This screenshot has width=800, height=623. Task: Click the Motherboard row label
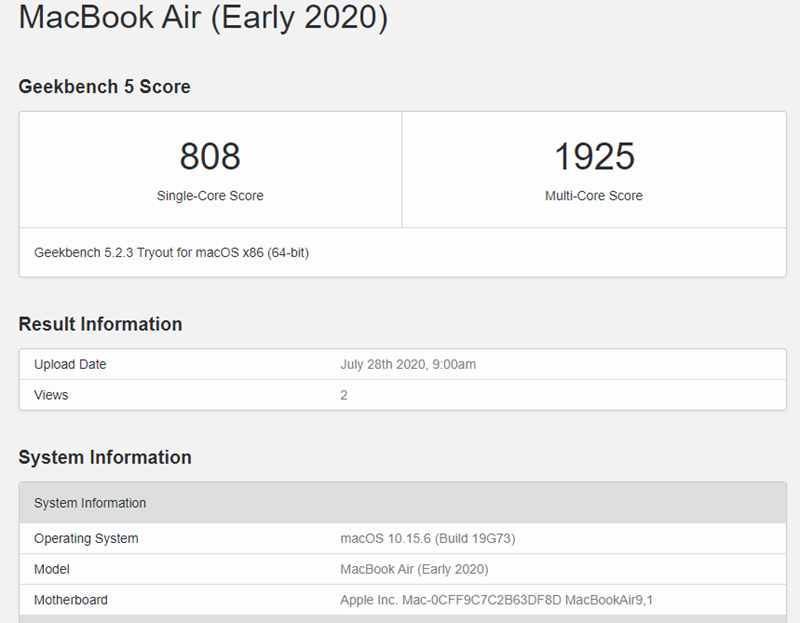71,600
